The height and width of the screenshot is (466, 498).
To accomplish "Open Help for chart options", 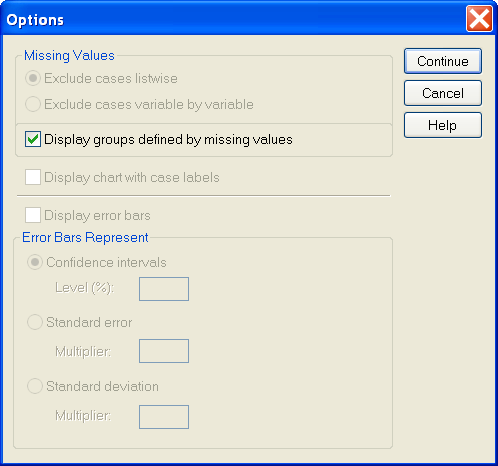I will (x=443, y=125).
